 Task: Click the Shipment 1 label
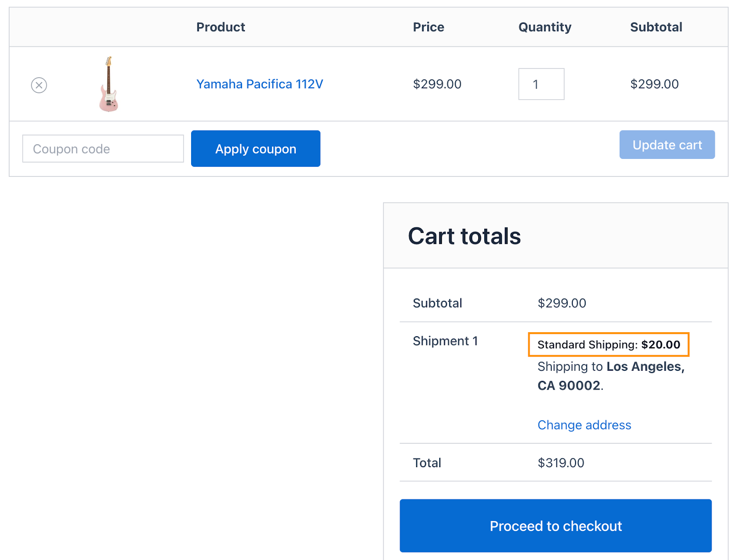click(445, 341)
